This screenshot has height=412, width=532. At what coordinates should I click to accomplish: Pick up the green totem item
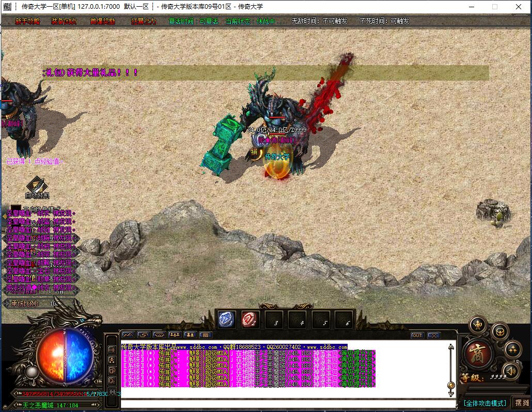click(222, 146)
